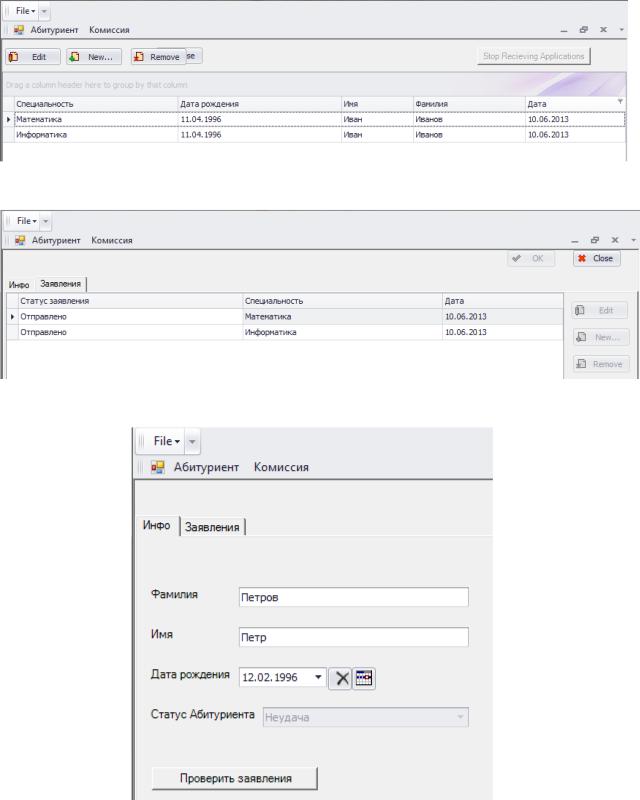Click row indicator arrow beside Отправлено Математика
The height and width of the screenshot is (800, 640).
pos(12,317)
